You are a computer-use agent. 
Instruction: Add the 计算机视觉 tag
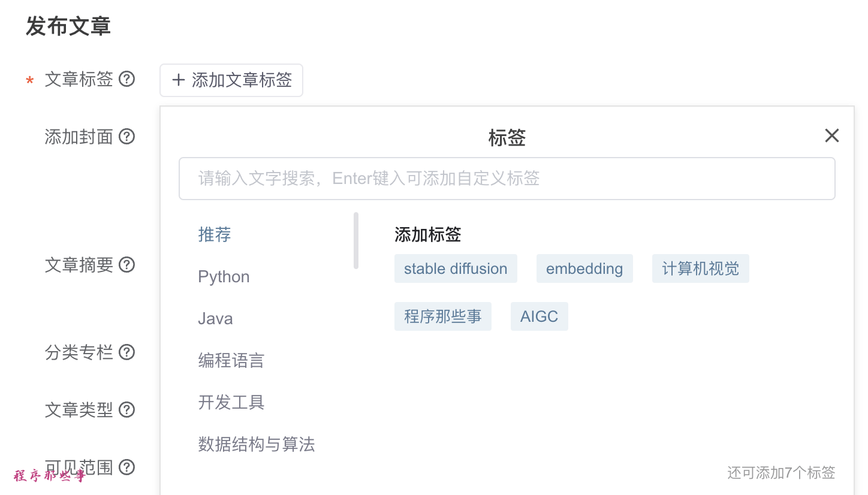coord(700,268)
